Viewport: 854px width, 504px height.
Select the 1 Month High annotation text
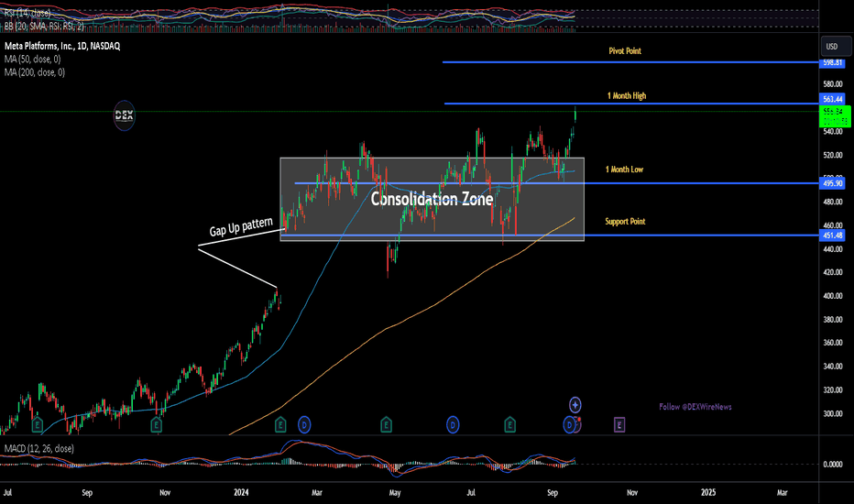(x=627, y=96)
